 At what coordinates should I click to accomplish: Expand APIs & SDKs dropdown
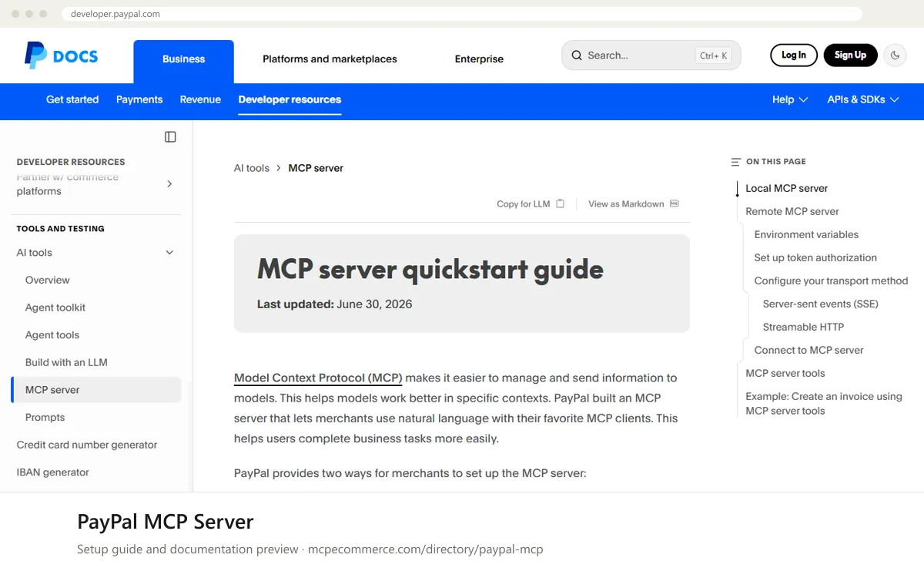(863, 99)
